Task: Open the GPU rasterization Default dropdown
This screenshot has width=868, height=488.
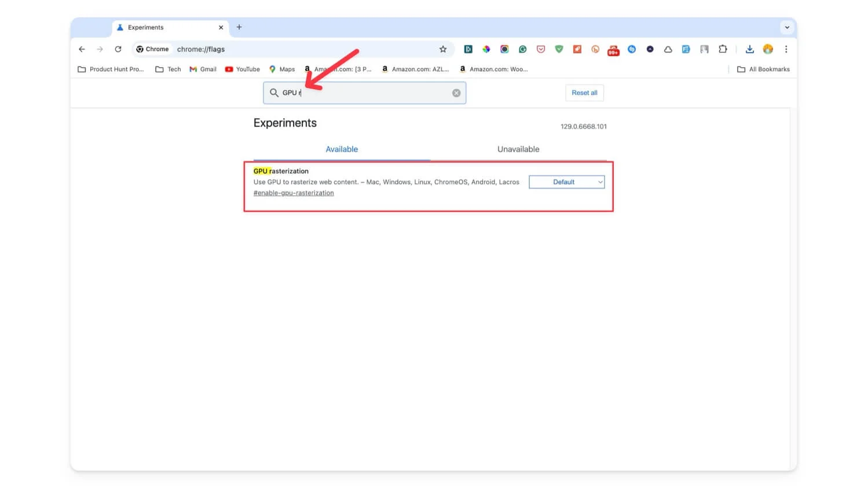Action: point(566,182)
